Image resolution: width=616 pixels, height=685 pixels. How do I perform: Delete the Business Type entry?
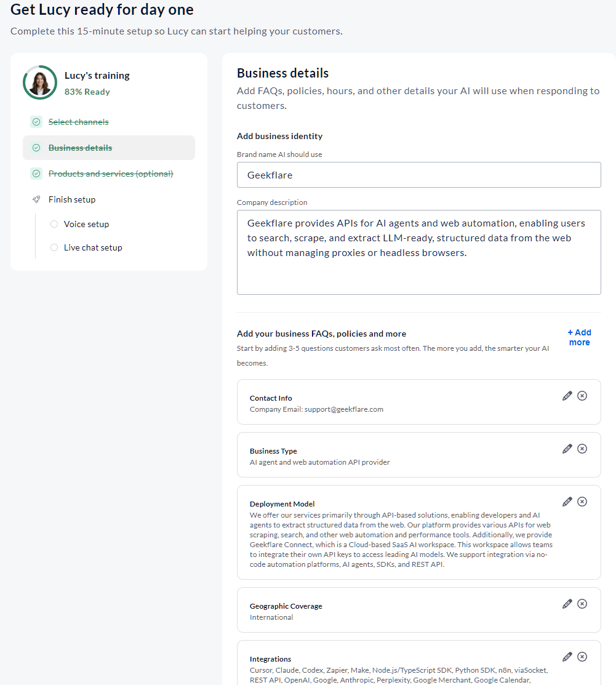(x=582, y=449)
